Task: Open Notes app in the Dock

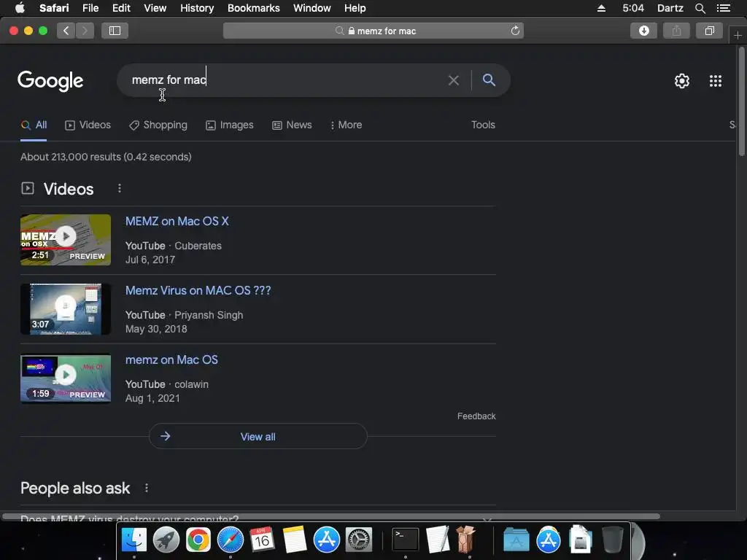Action: pyautogui.click(x=295, y=540)
